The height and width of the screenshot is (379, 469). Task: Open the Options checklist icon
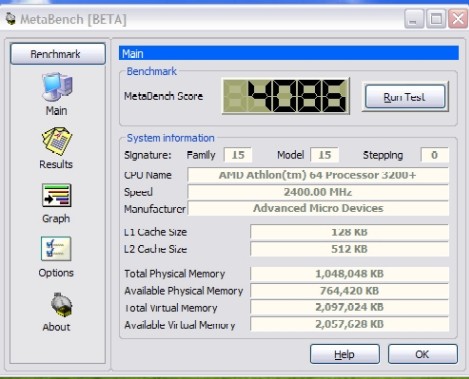click(56, 249)
